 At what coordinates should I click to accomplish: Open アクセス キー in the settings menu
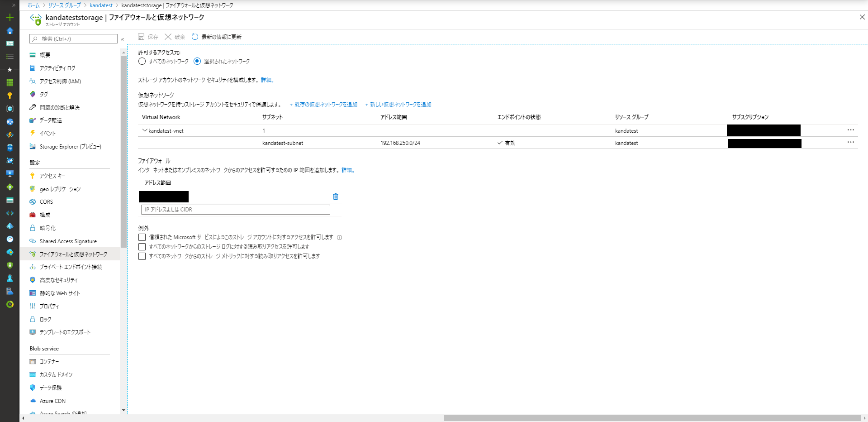[x=52, y=176]
